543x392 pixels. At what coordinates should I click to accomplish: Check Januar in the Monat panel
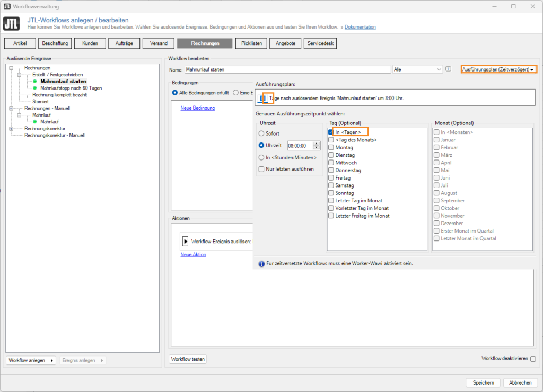(435, 140)
